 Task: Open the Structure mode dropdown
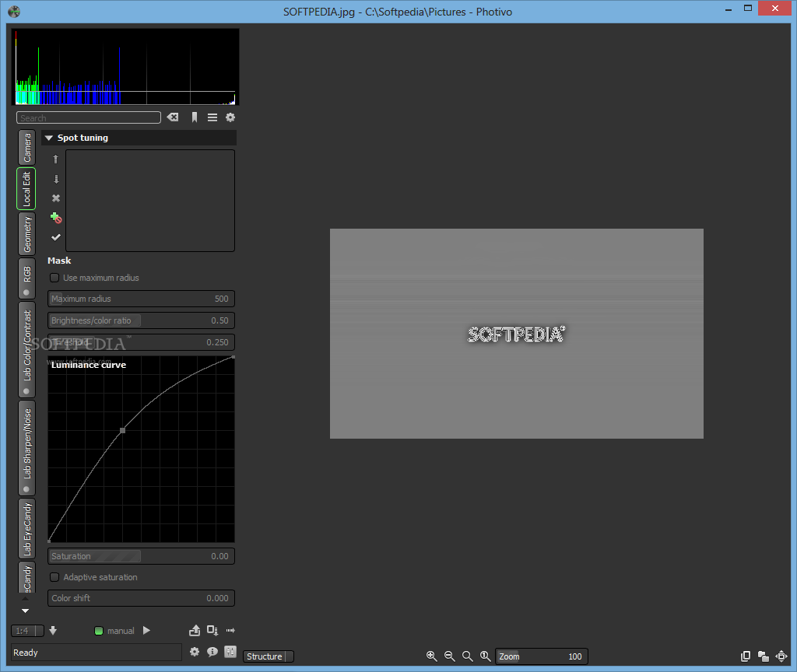click(269, 656)
